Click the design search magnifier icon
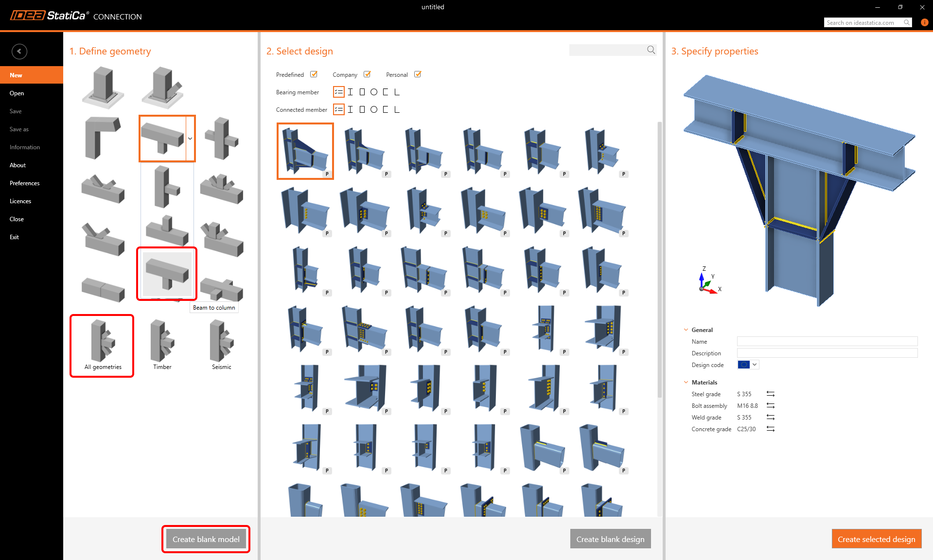The width and height of the screenshot is (933, 560). [651, 50]
